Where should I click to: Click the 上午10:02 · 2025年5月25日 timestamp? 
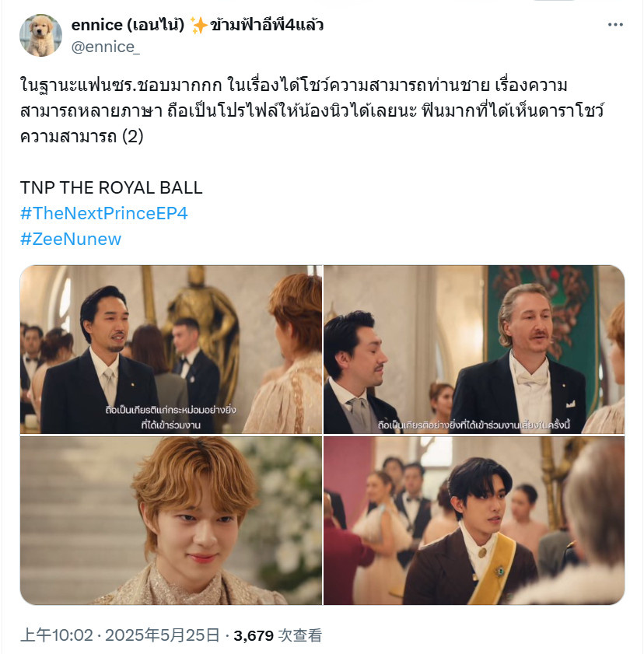(x=120, y=635)
